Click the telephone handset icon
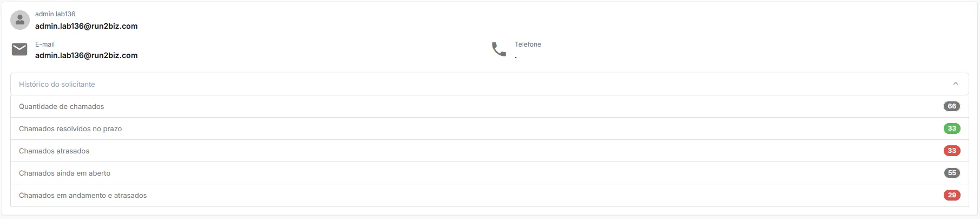The width and height of the screenshot is (980, 219). click(x=499, y=49)
